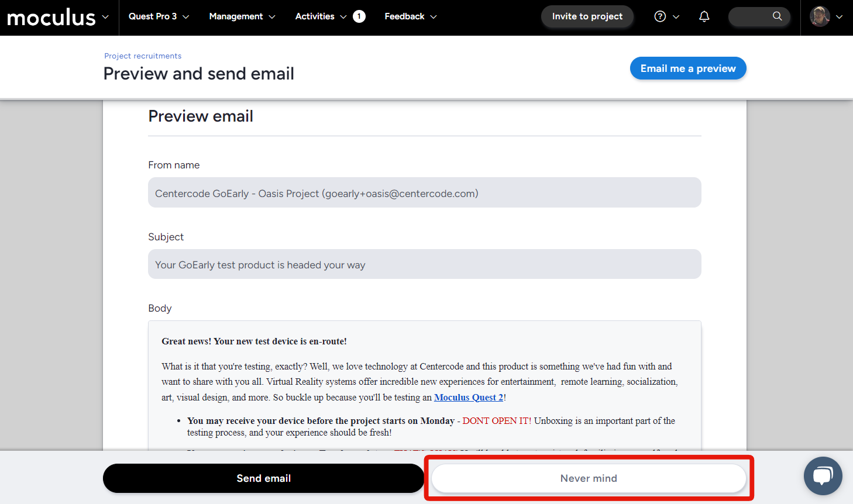The width and height of the screenshot is (853, 504).
Task: Open the Activities menu
Action: point(321,16)
